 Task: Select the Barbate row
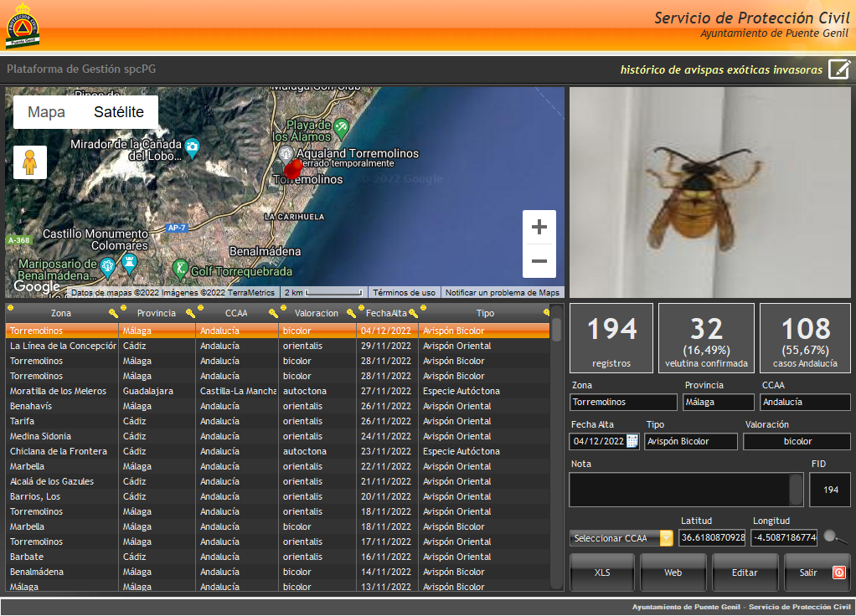(277, 557)
